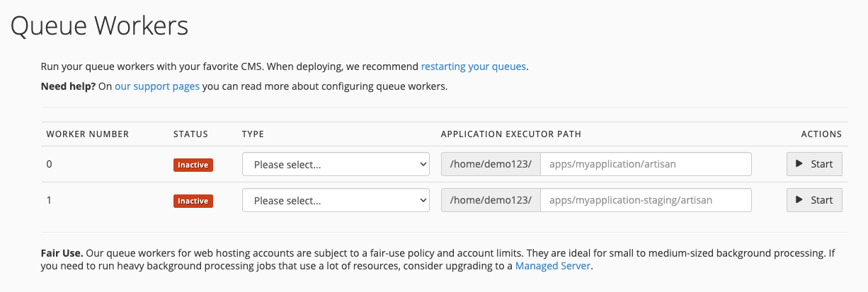Click the Type column header
868x292 pixels.
click(x=253, y=134)
